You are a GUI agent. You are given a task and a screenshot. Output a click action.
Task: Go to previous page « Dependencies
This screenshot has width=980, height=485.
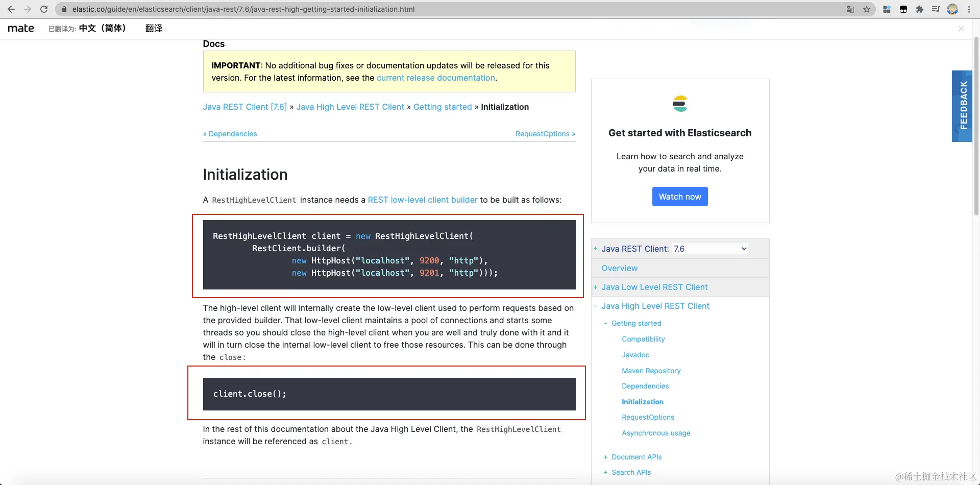tap(230, 134)
